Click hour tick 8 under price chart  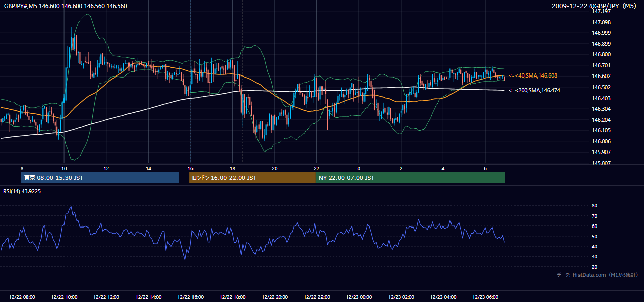tap(22, 168)
